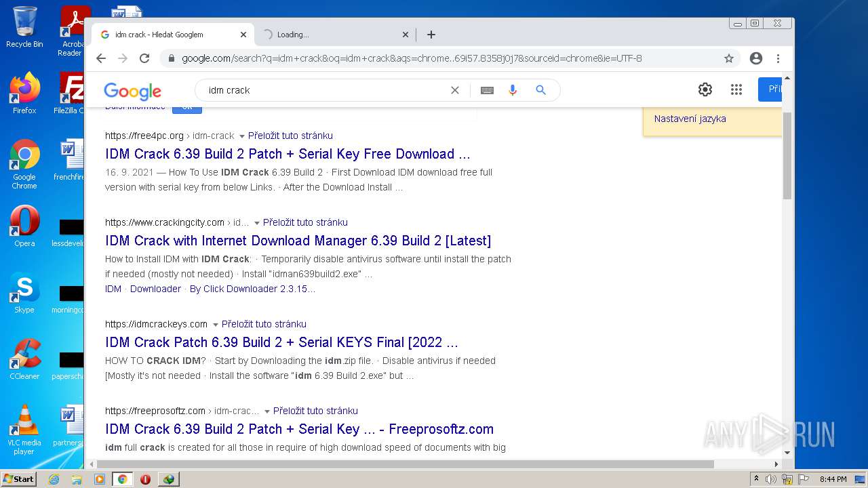Viewport: 868px width, 488px height.
Task: Click 'Přeložit tuto stránku' for idmcrackeys.com
Action: (x=264, y=324)
